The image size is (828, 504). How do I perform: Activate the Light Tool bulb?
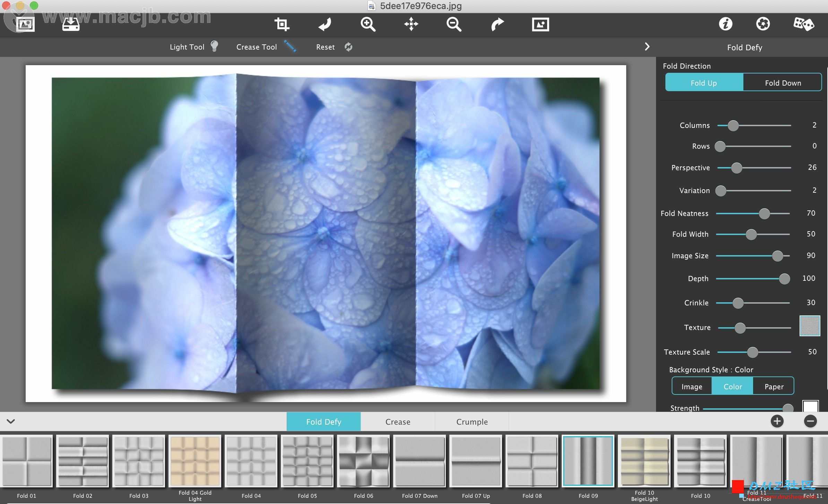pos(214,46)
